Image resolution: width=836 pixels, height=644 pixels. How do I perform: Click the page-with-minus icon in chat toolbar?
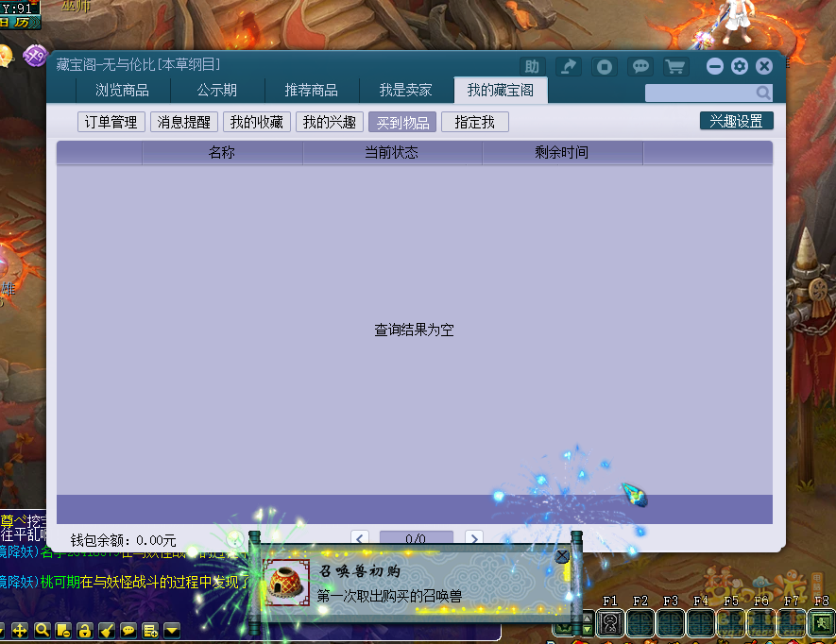(x=63, y=631)
